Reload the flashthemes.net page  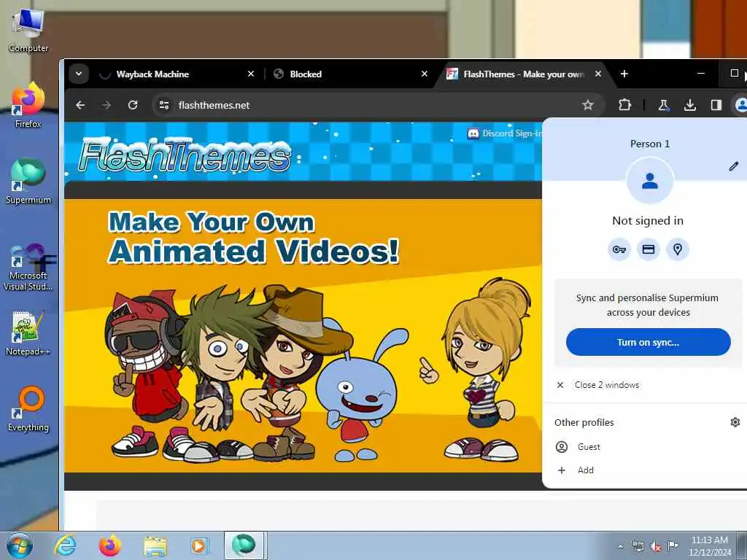[133, 105]
